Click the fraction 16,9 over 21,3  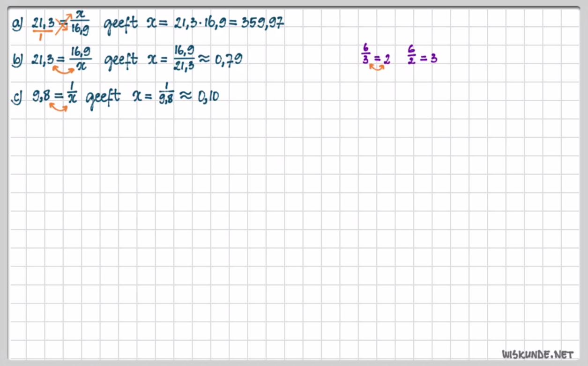click(x=184, y=59)
